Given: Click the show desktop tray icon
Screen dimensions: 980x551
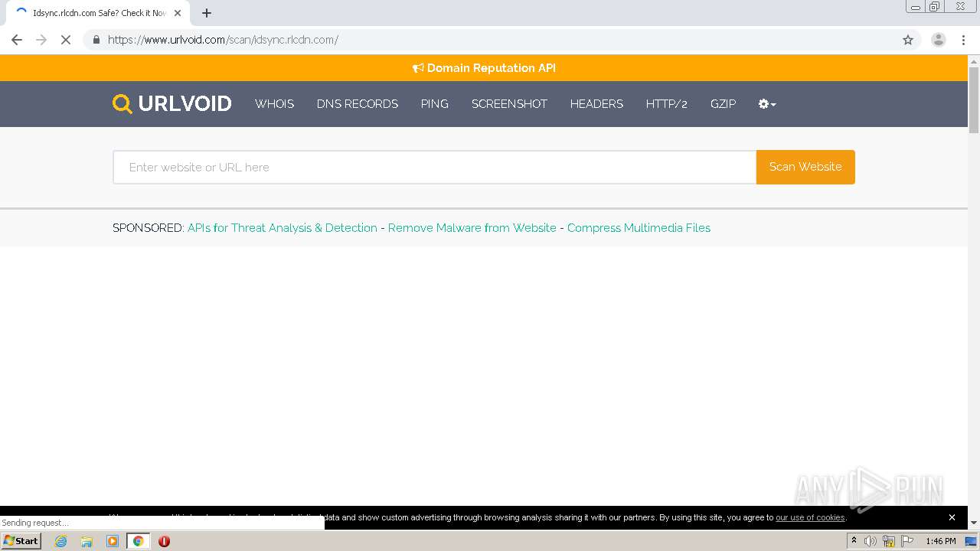Looking at the screenshot, I should 971,541.
